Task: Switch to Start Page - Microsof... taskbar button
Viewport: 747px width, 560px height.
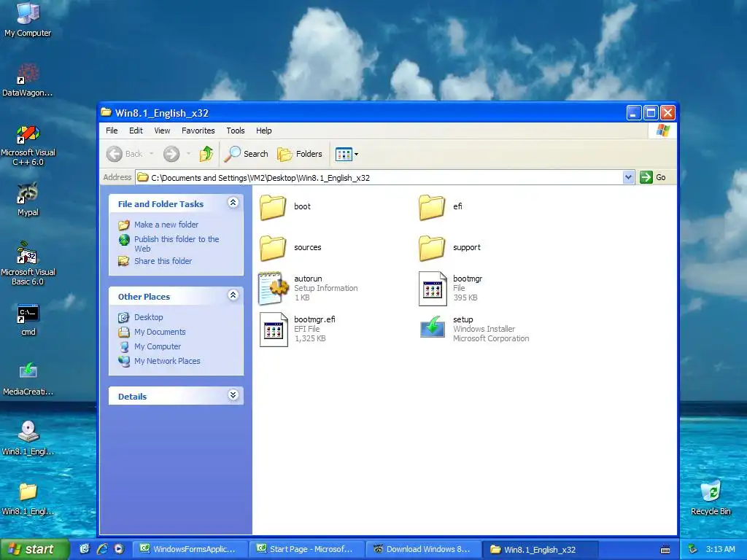Action: 307,550
